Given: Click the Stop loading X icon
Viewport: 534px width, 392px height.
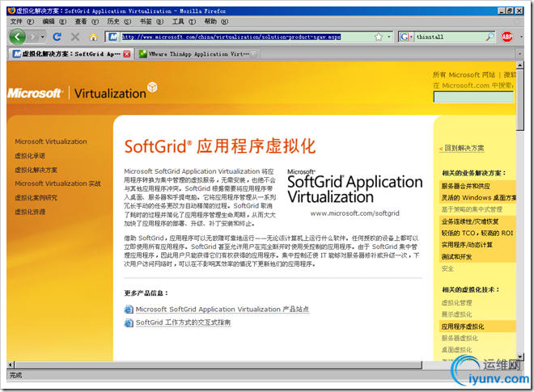Looking at the screenshot, I should pos(75,36).
